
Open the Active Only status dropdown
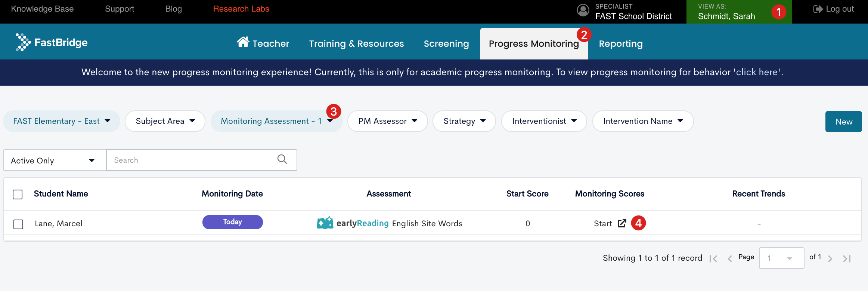coord(55,160)
